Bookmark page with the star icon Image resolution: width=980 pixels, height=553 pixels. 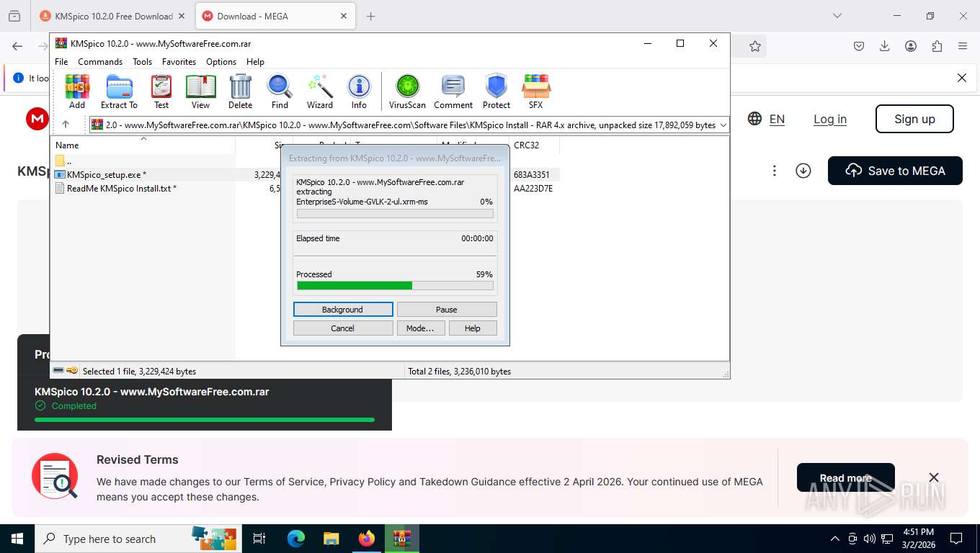coord(754,46)
